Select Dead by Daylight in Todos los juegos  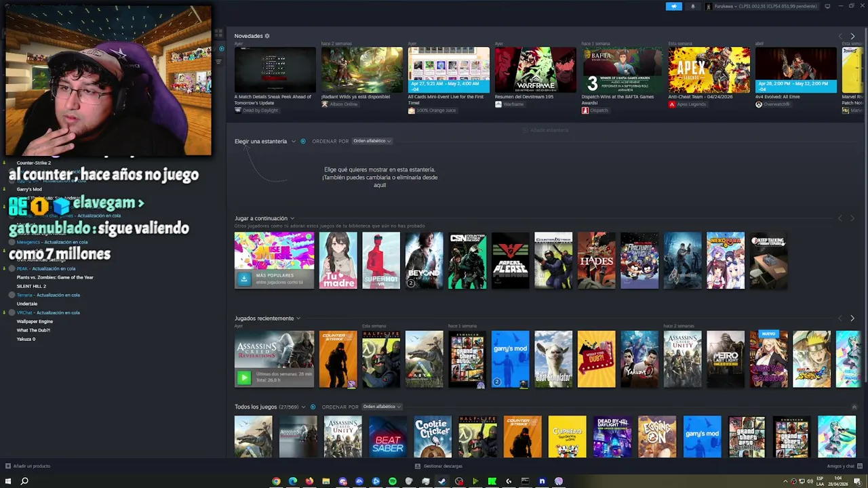[612, 436]
